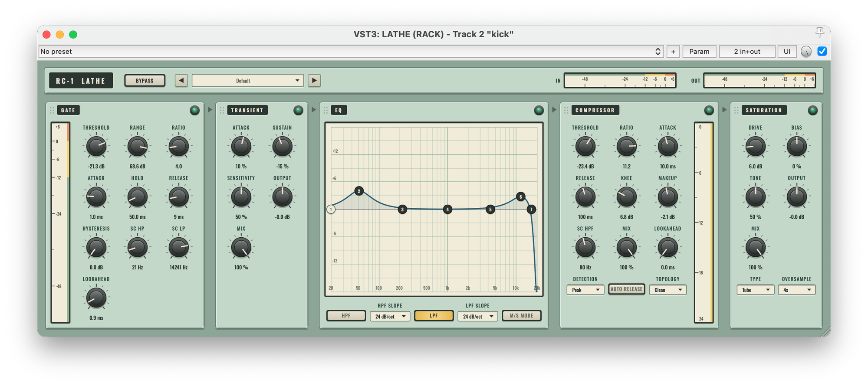Grab the Transient module drag handle
The image size is (868, 386).
click(x=222, y=110)
